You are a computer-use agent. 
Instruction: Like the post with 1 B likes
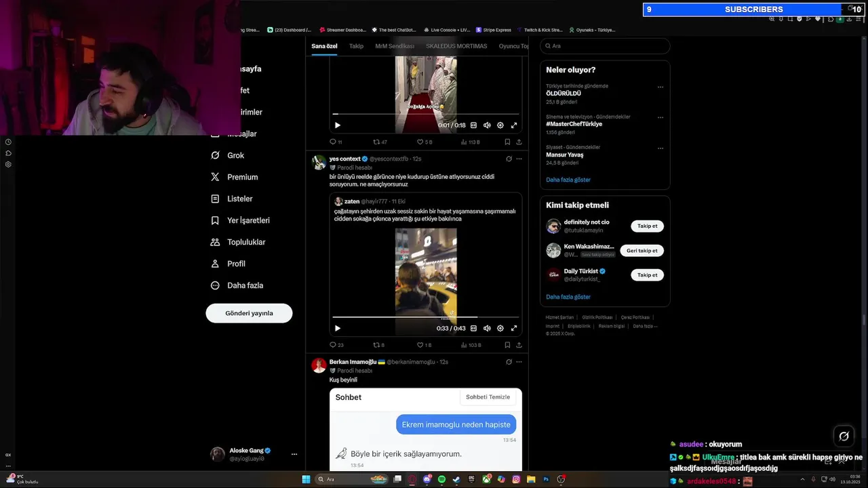[x=425, y=345]
